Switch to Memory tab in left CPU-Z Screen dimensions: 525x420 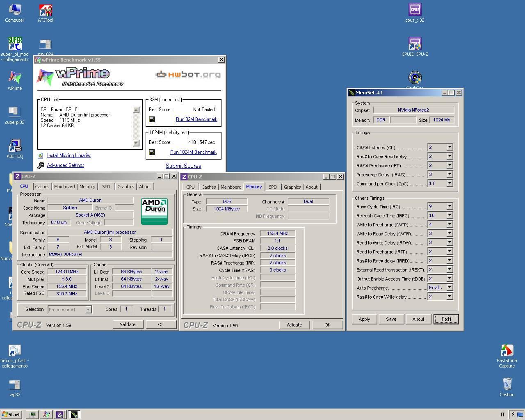(87, 187)
